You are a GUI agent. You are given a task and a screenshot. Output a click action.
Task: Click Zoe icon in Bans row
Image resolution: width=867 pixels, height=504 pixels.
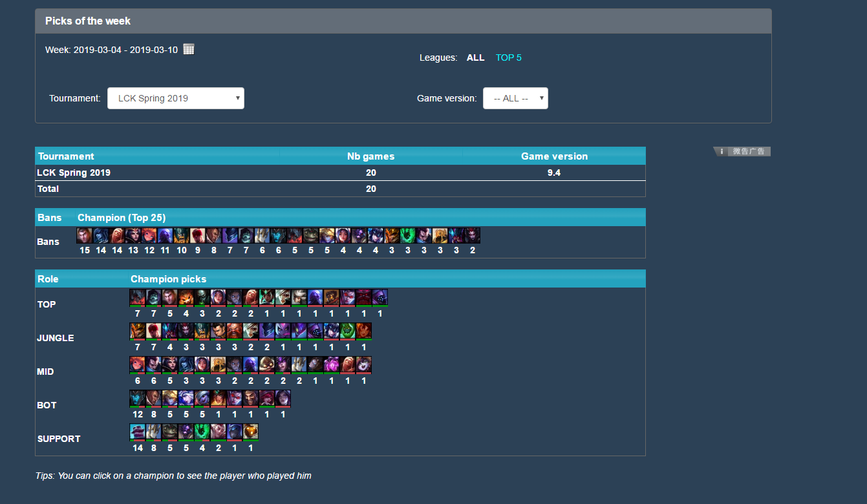pyautogui.click(x=149, y=235)
